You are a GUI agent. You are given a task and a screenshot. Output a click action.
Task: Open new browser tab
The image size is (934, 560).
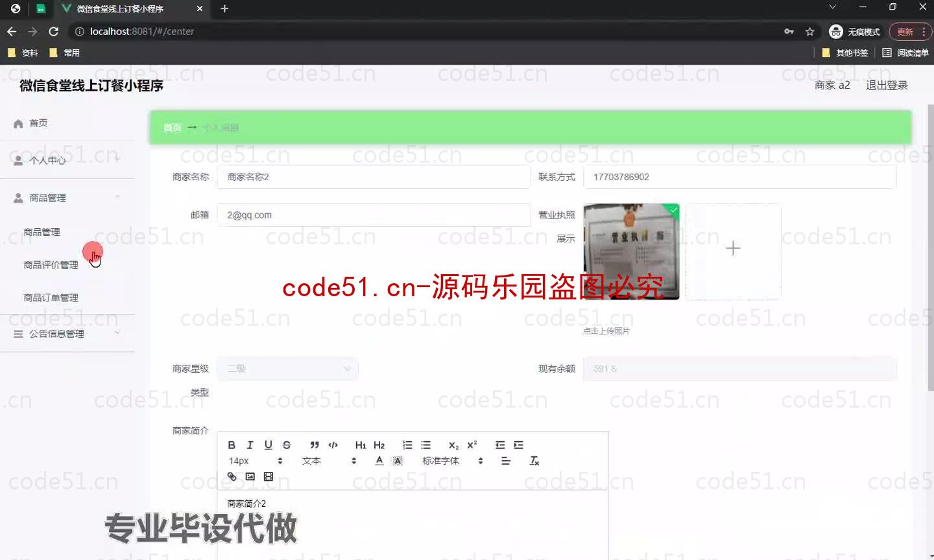click(224, 8)
